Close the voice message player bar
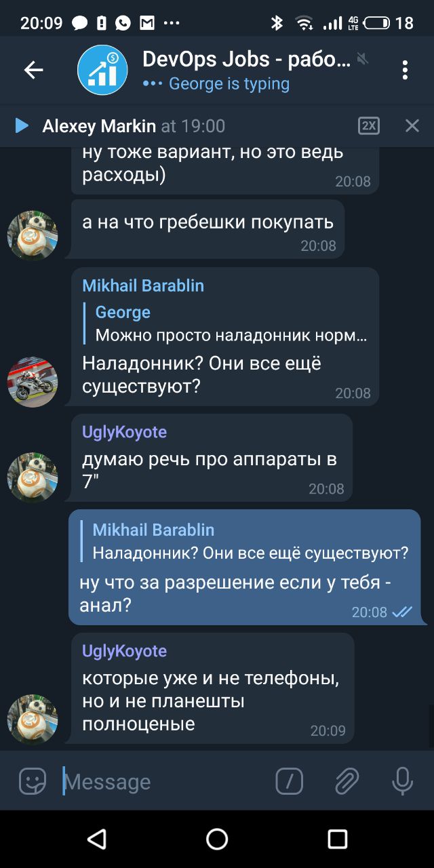The height and width of the screenshot is (868, 434). [412, 125]
